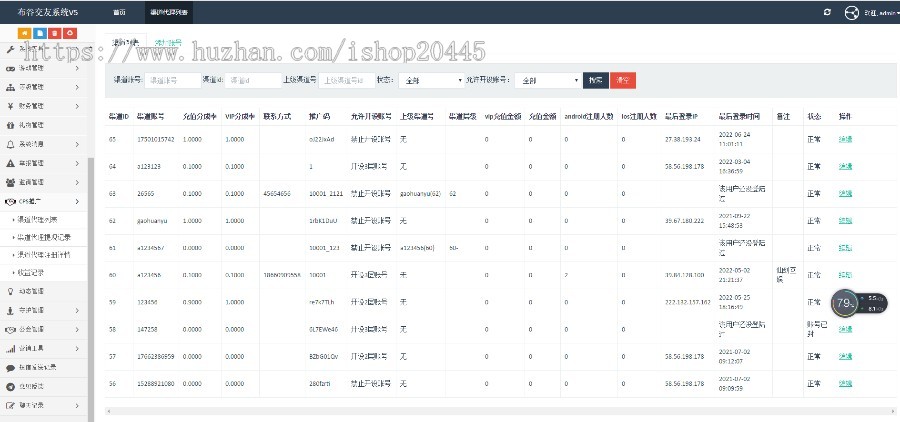
Task: Open fourth submenu item under CPS
Action: click(30, 272)
